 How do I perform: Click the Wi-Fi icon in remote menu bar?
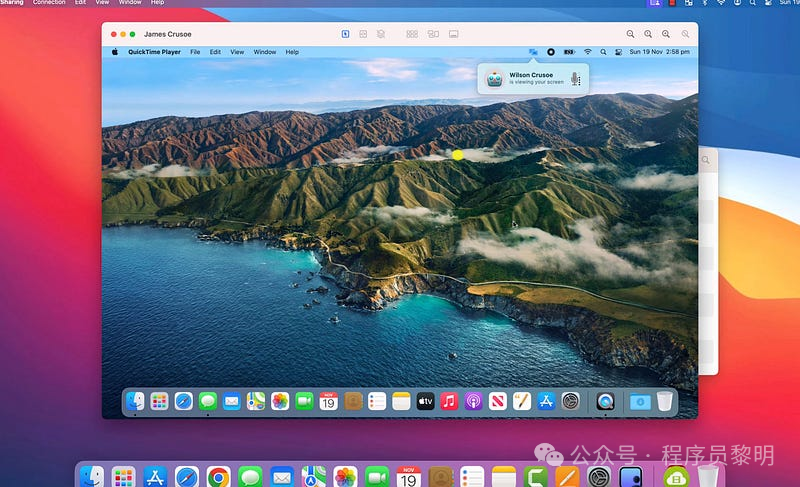click(588, 52)
